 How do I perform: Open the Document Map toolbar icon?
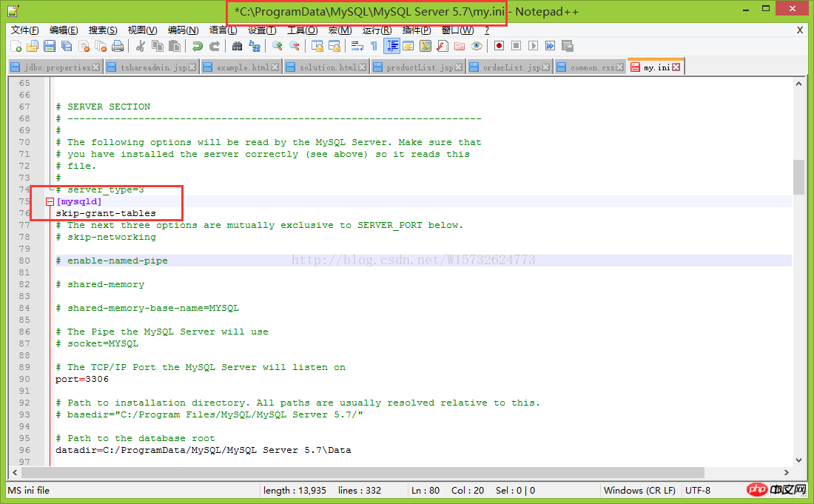click(425, 46)
